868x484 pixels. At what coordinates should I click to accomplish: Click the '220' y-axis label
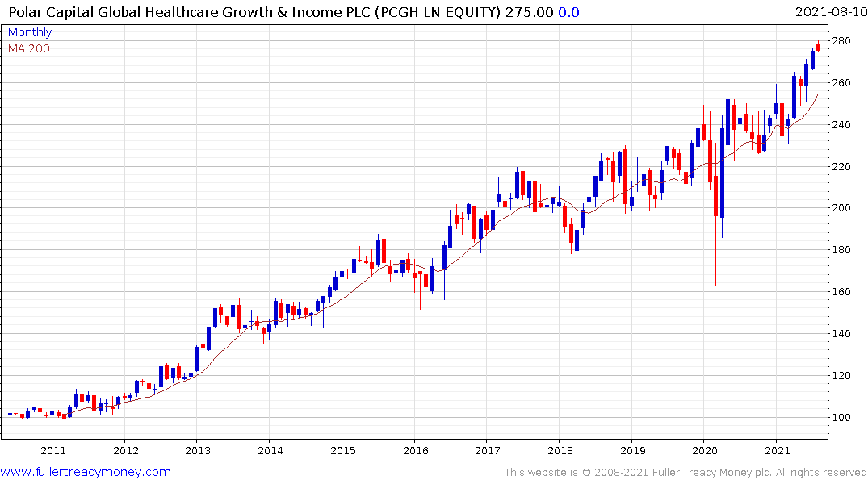pos(841,166)
